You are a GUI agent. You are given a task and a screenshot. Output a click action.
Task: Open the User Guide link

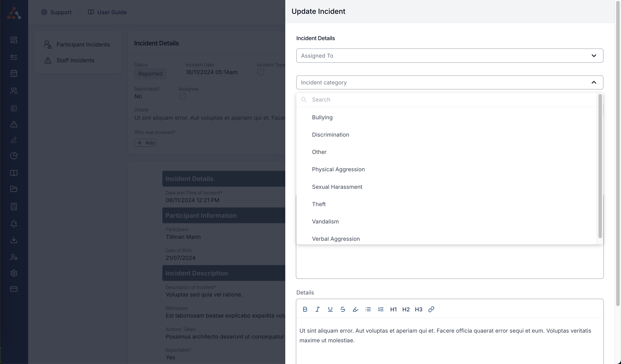[x=108, y=12]
